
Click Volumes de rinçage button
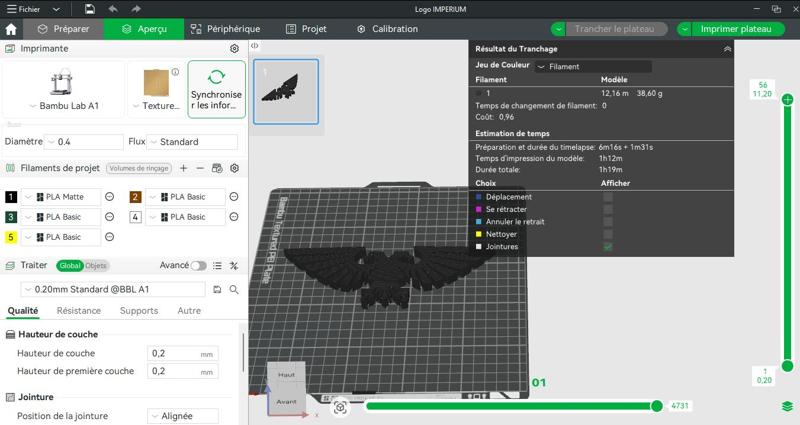[139, 168]
